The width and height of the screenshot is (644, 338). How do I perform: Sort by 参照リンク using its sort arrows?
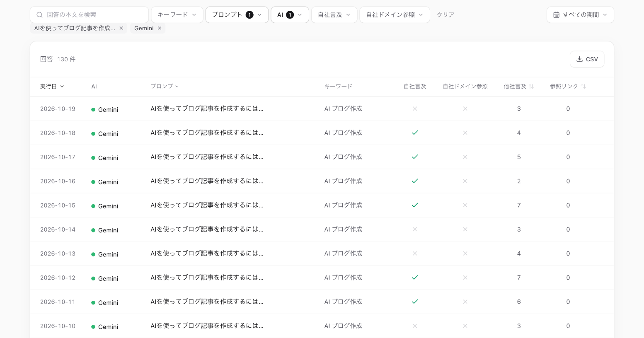pyautogui.click(x=583, y=87)
